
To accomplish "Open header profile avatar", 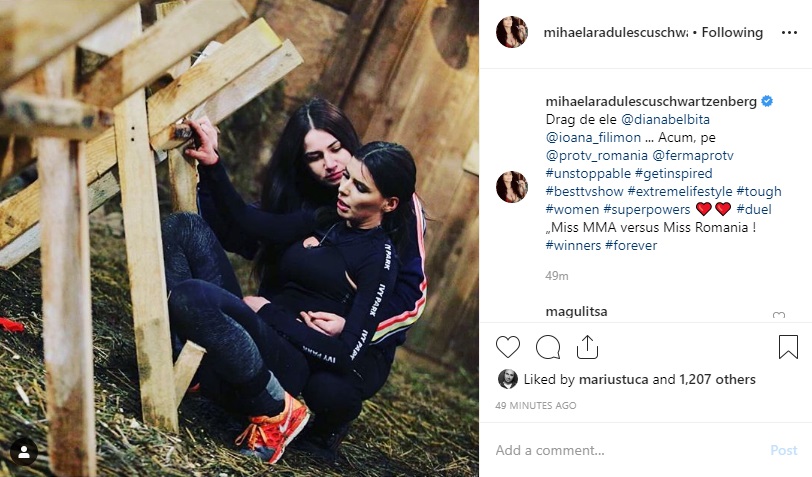I will point(512,32).
